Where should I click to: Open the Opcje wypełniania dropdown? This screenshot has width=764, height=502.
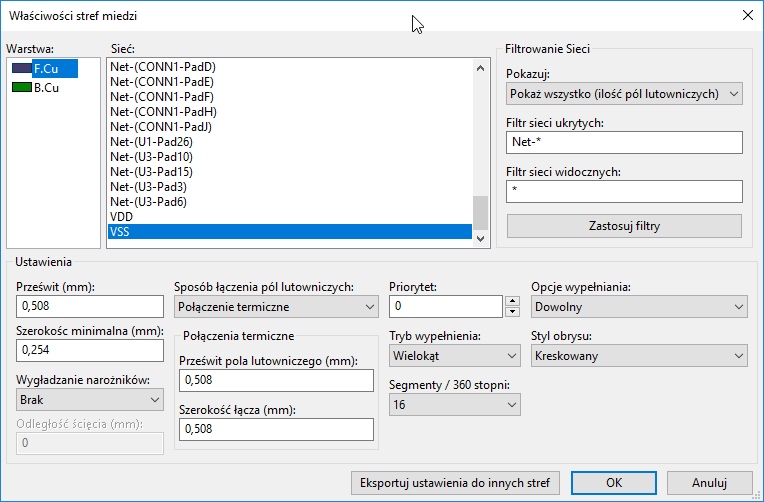coord(639,306)
